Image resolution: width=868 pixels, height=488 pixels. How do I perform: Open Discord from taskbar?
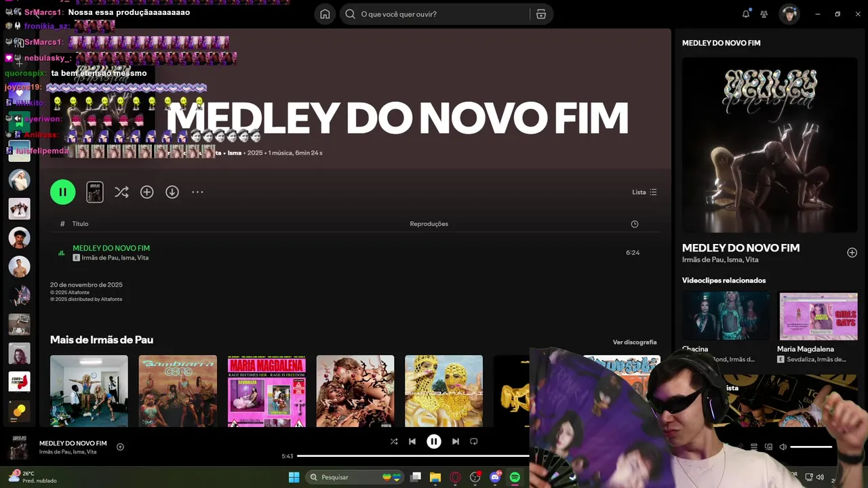[495, 477]
